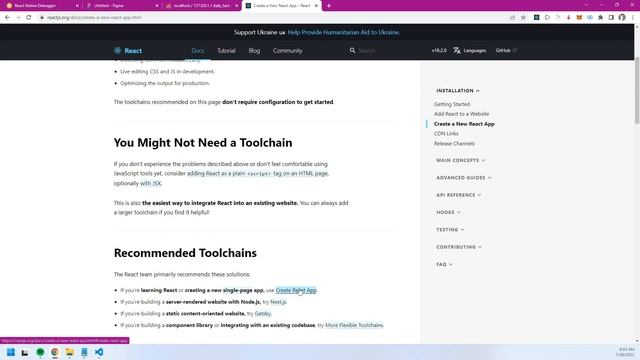Open a new browser tab with plus

(329, 6)
